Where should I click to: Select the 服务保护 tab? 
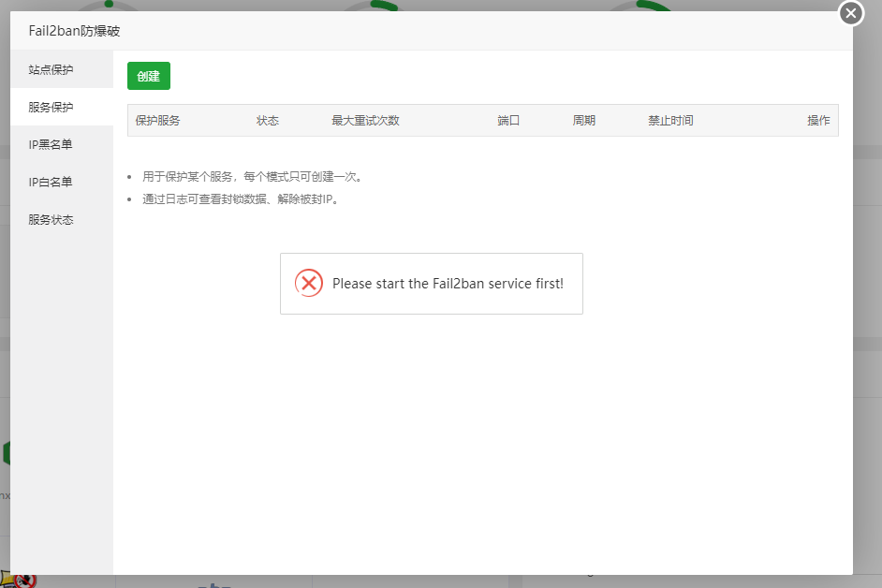point(61,107)
